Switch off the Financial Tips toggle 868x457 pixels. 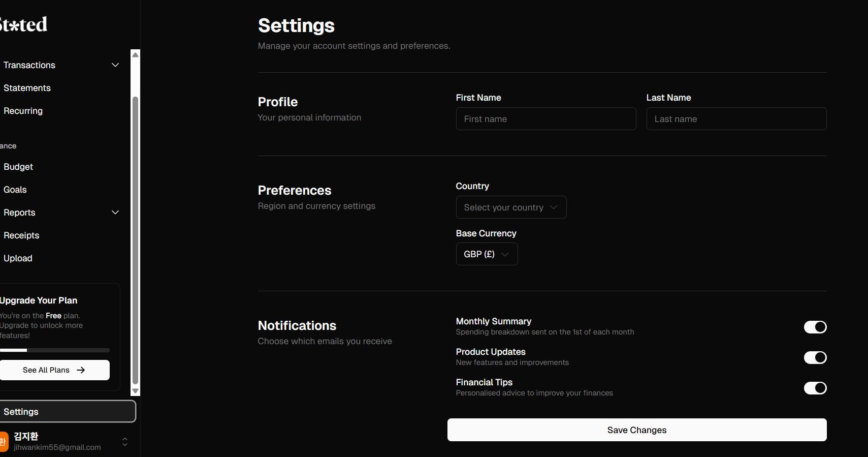point(815,388)
